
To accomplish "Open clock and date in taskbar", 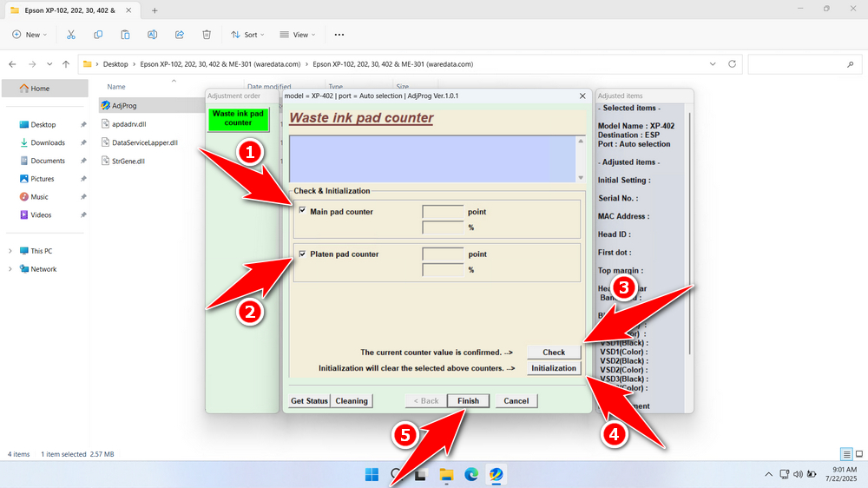I will (840, 474).
